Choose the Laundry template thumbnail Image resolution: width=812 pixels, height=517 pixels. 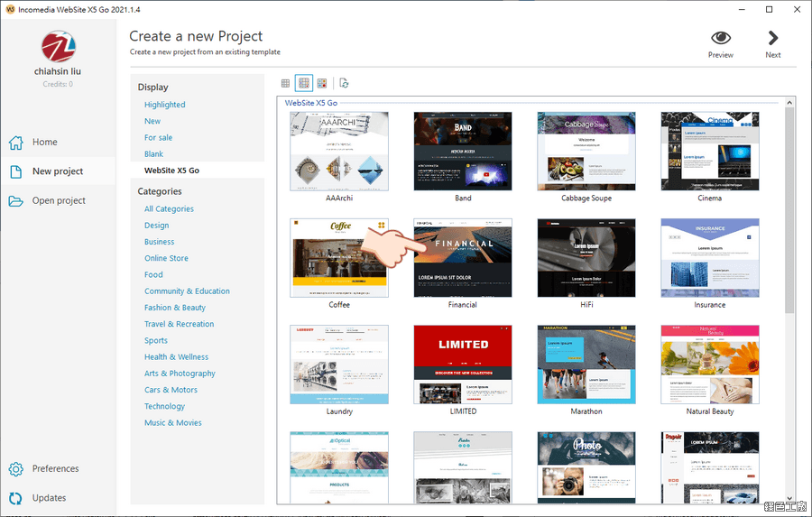tap(339, 365)
